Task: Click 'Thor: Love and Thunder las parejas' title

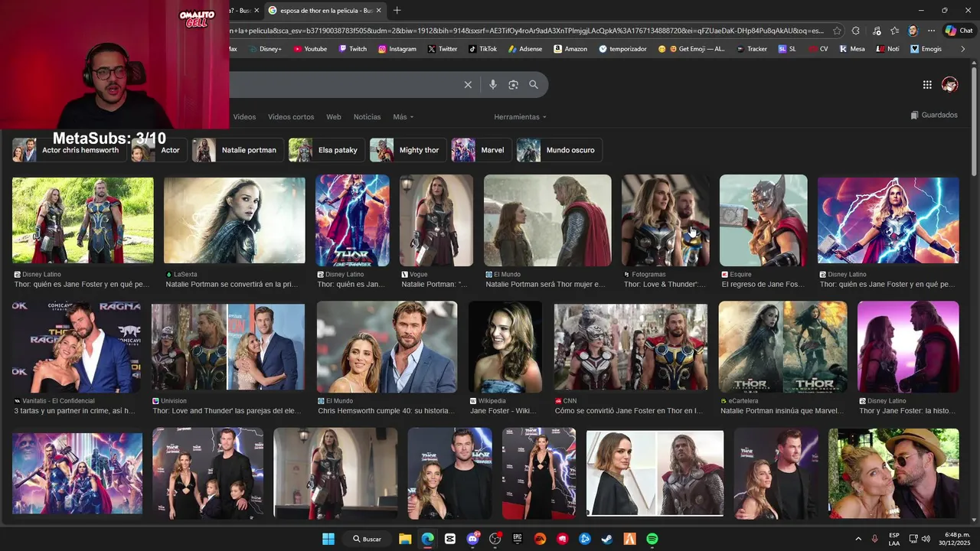Action: 227,411
